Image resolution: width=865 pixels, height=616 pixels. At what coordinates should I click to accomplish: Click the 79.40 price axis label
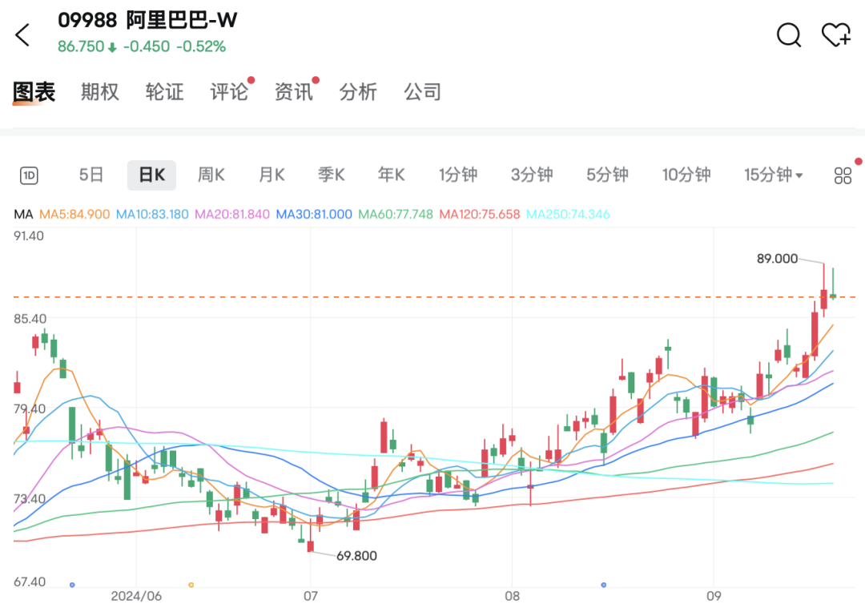30,409
